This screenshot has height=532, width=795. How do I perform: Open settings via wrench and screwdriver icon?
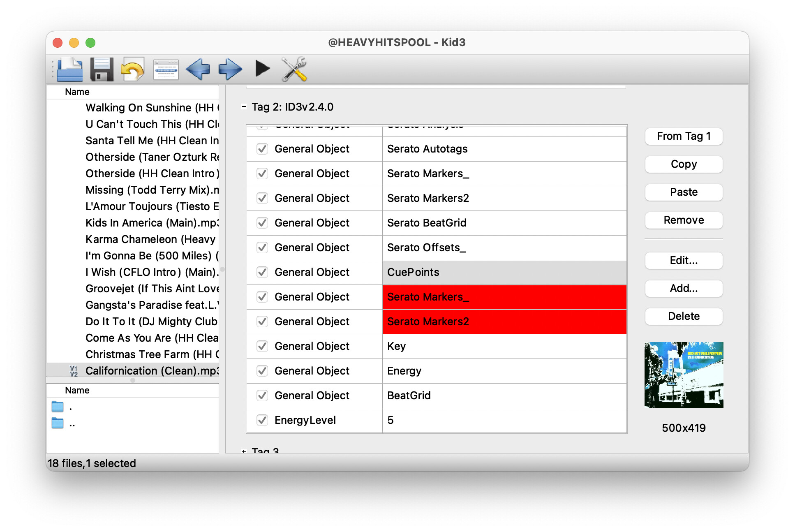click(x=294, y=69)
